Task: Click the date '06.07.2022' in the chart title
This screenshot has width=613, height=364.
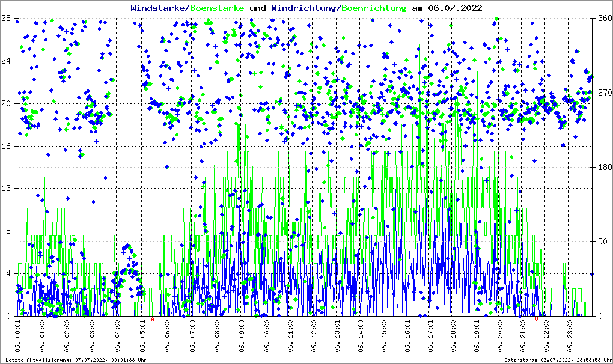Action: pos(455,8)
